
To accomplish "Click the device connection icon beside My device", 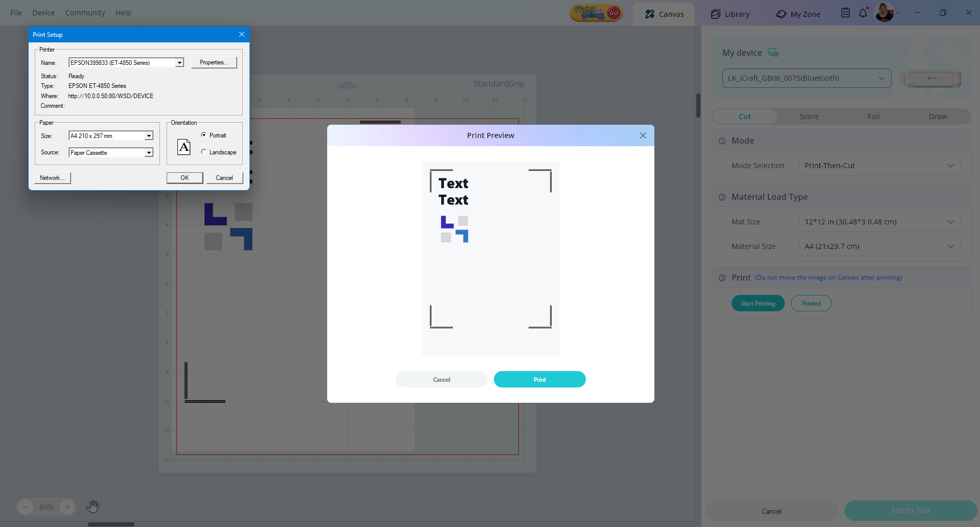I will [773, 53].
